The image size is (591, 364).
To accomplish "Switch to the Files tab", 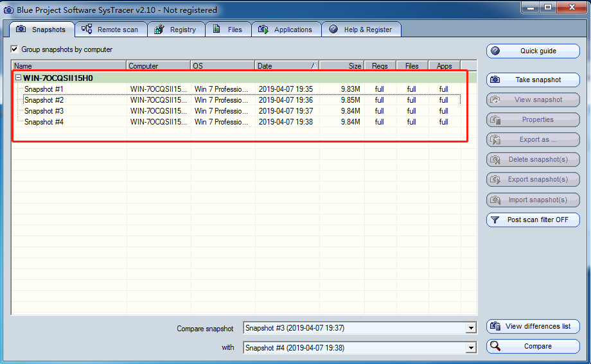I will tap(228, 30).
